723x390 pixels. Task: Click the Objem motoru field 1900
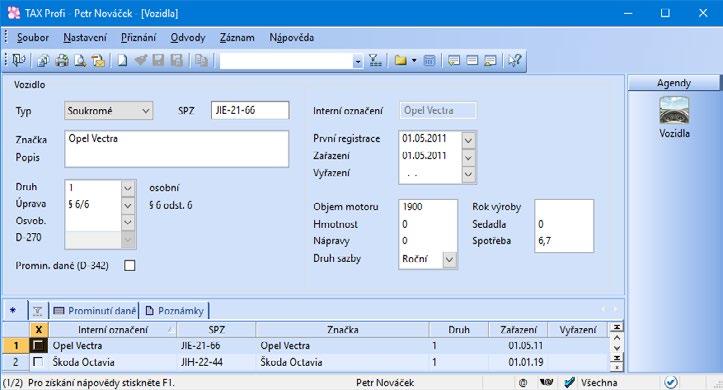pos(428,207)
